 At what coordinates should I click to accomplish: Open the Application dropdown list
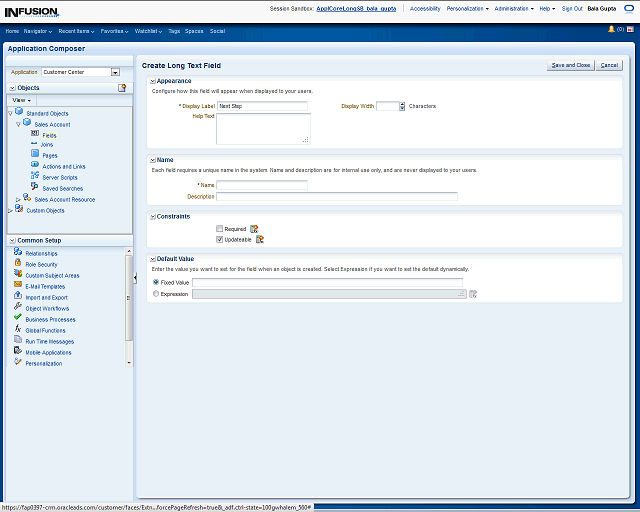[x=115, y=72]
